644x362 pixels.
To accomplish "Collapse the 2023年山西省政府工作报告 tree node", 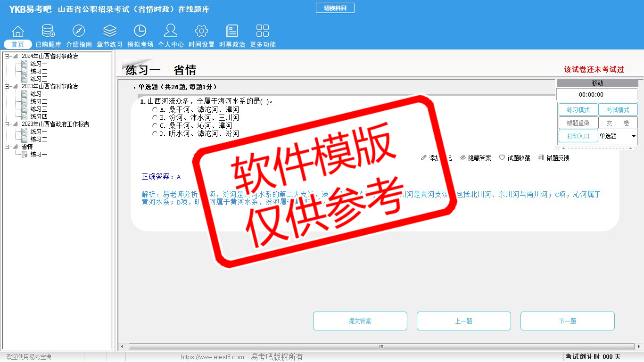I will click(7, 124).
